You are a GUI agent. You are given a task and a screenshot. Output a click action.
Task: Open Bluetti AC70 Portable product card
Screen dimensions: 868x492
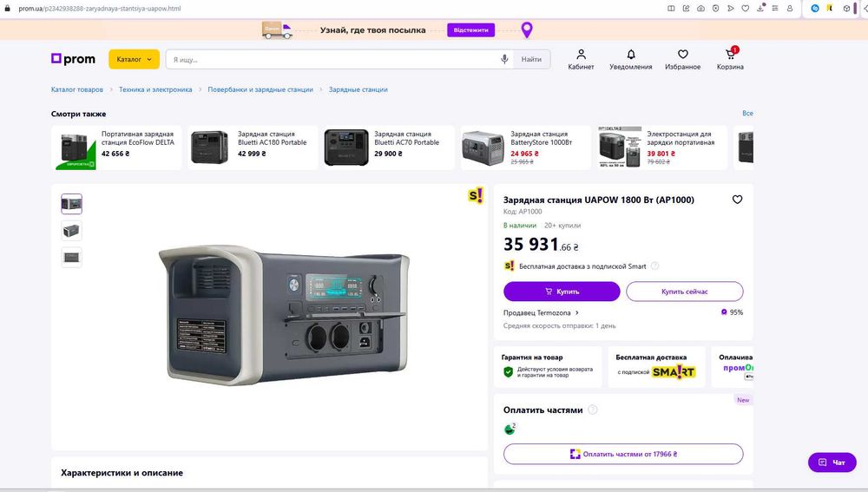389,148
